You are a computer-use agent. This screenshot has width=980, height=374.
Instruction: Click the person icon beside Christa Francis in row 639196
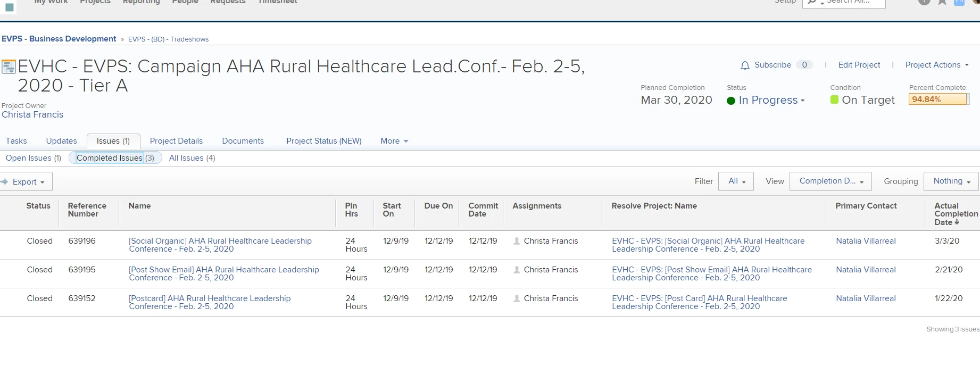[x=517, y=241]
